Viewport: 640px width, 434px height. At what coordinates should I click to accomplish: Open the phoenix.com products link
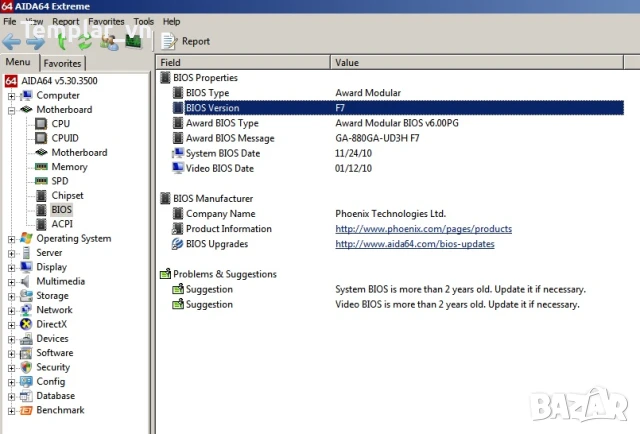pyautogui.click(x=423, y=229)
